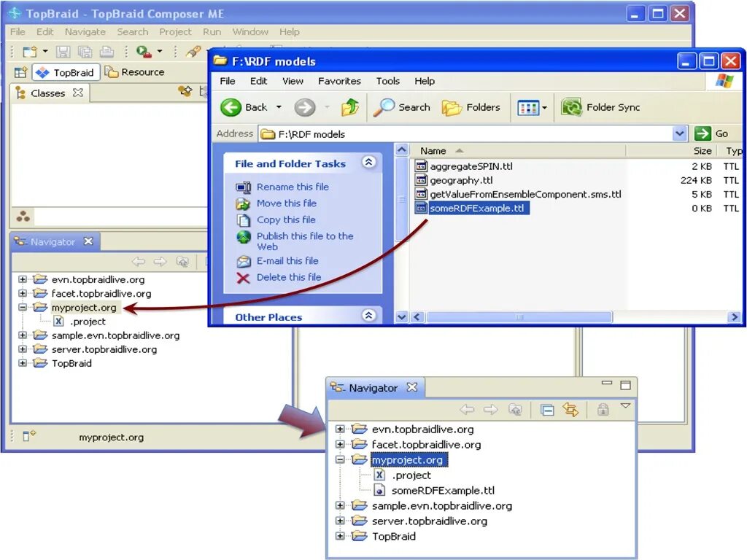Click Rename this file link
The image size is (747, 560).
pos(293,187)
